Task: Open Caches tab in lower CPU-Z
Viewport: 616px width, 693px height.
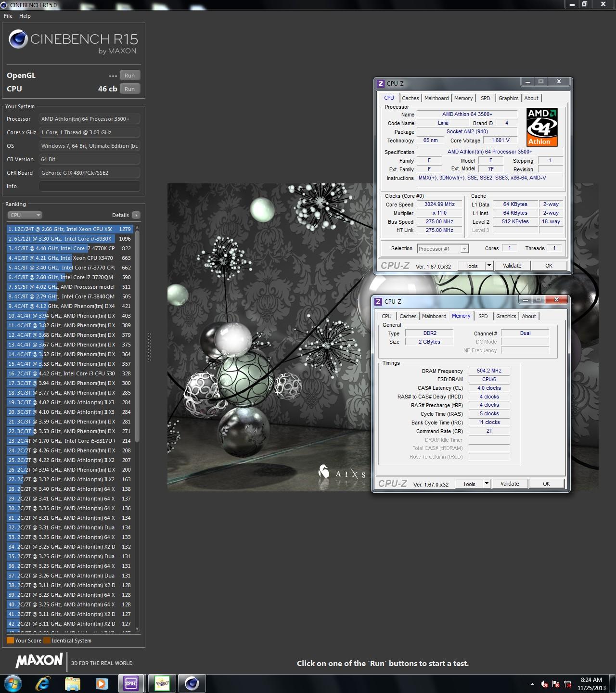Action: tap(408, 316)
